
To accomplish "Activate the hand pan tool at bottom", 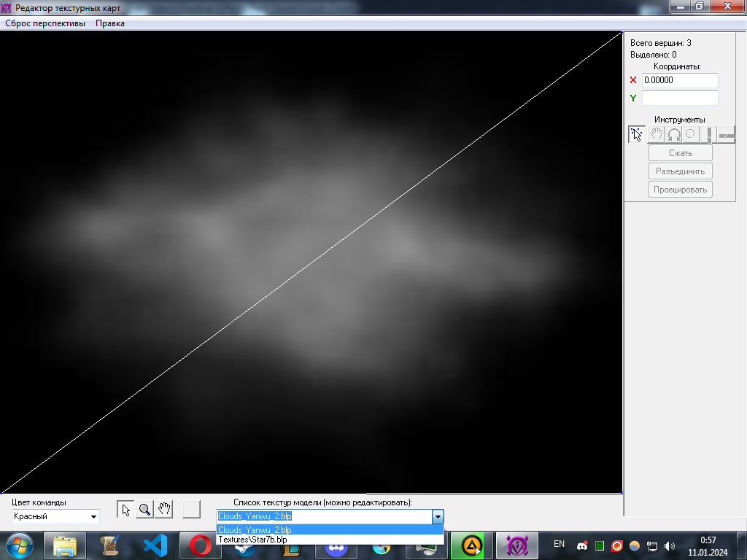I will tap(164, 510).
